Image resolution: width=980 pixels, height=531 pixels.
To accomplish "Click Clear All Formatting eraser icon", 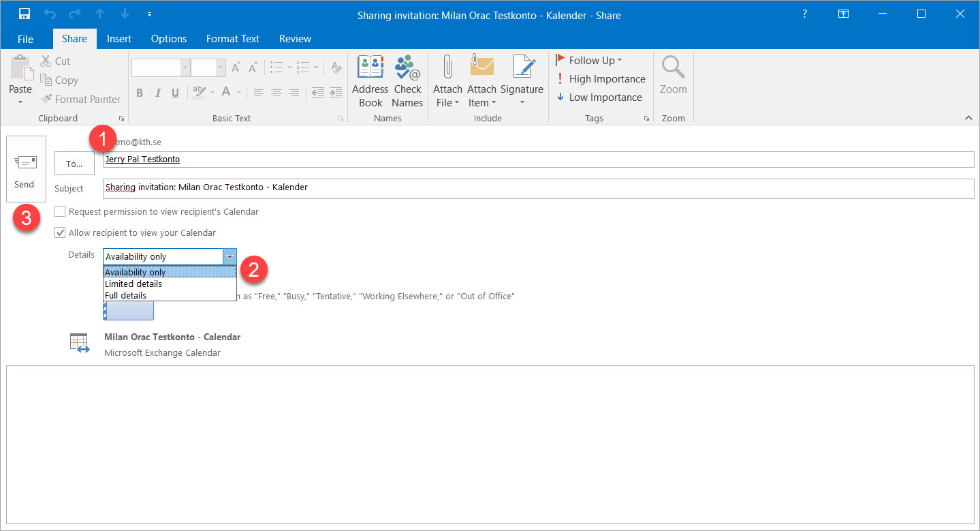I will tap(336, 67).
